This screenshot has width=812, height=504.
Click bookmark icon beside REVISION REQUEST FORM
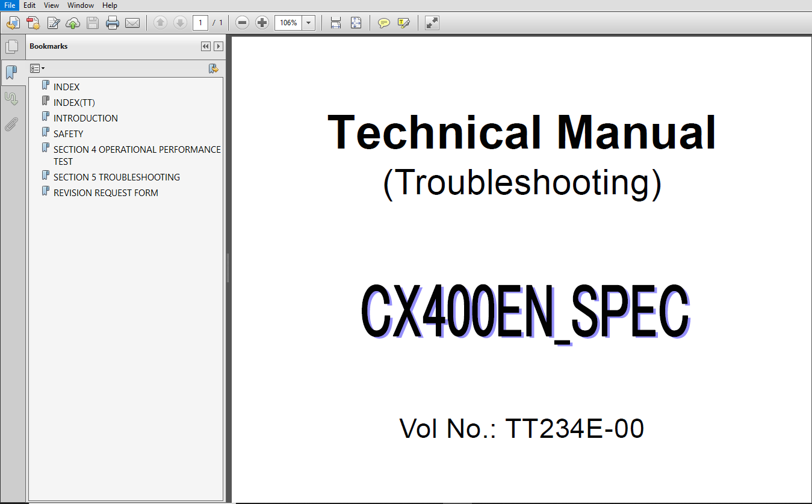click(x=45, y=191)
